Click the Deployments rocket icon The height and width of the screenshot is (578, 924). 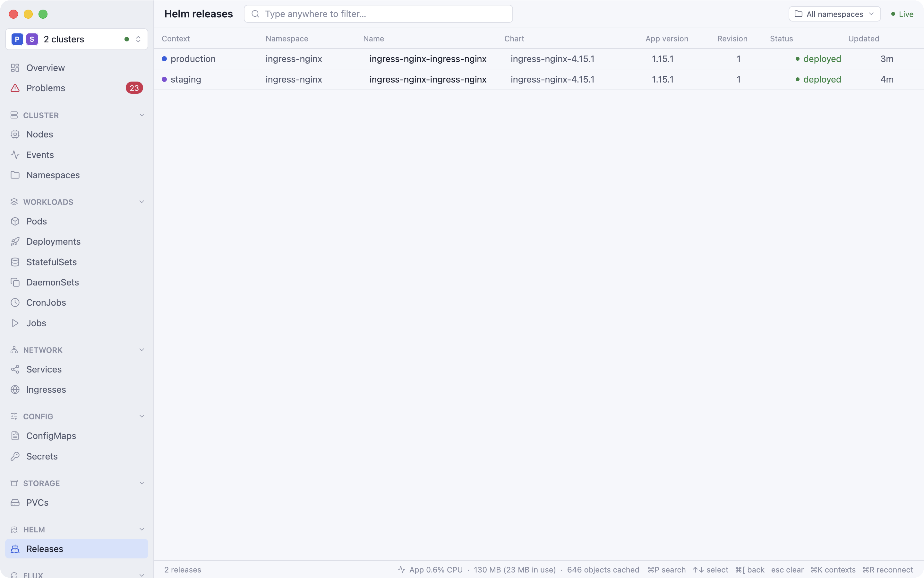(x=15, y=241)
